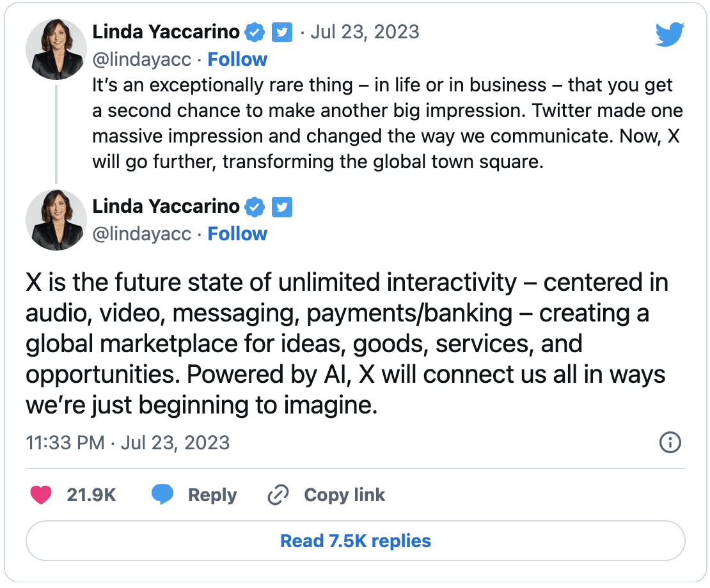The image size is (710, 588).
Task: Click the Reply speech bubble icon
Action: (x=162, y=495)
